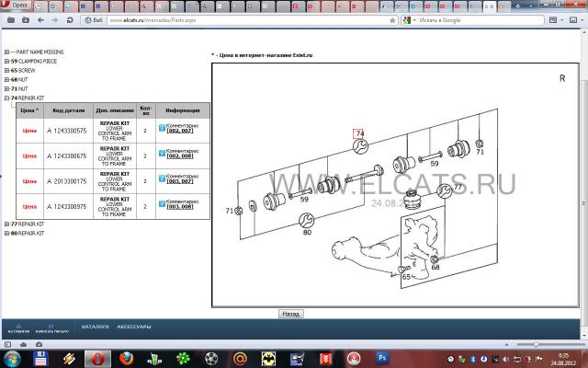Open the Windows Start menu

(12, 359)
